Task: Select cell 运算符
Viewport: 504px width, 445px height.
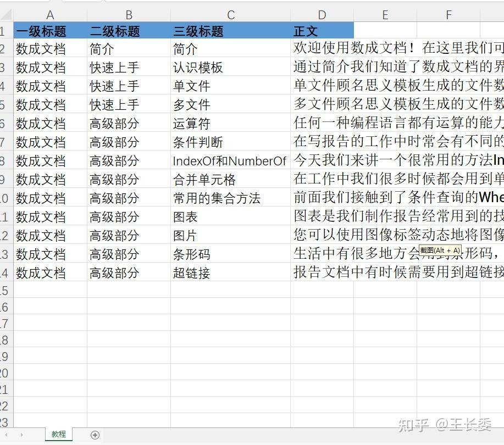Action: coord(230,123)
